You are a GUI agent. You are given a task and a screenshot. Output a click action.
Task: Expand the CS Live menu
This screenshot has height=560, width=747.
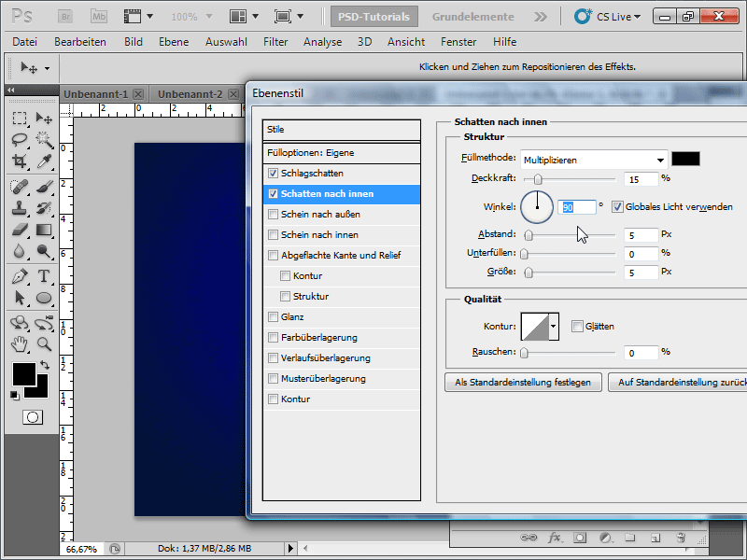608,17
